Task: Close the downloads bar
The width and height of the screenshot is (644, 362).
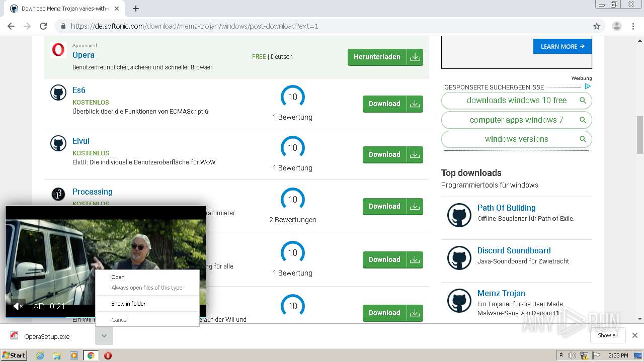Action: click(x=635, y=335)
